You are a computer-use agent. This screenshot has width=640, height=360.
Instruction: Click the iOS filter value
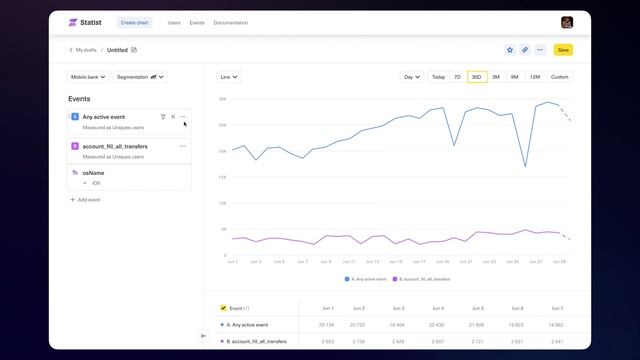click(x=96, y=183)
